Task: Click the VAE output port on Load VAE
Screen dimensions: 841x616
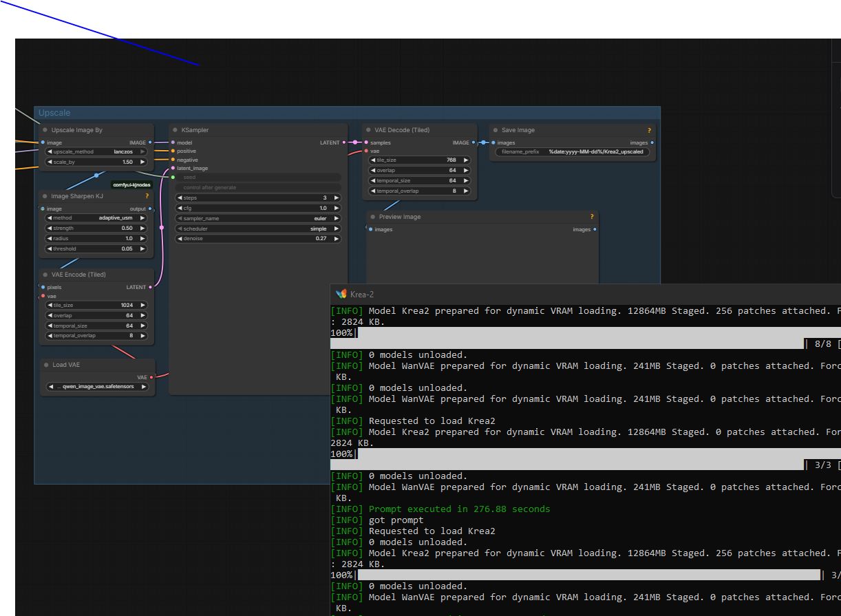Action: [x=151, y=377]
